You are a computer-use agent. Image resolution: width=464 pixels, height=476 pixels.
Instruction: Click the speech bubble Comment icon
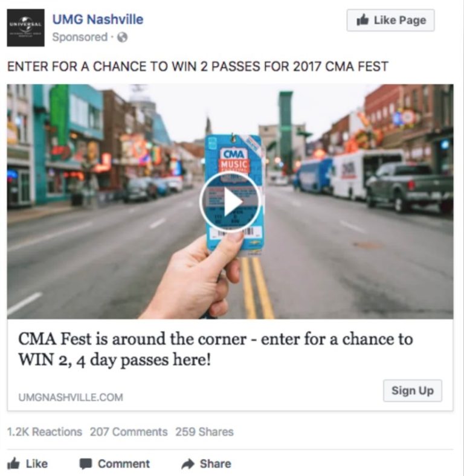[86, 464]
